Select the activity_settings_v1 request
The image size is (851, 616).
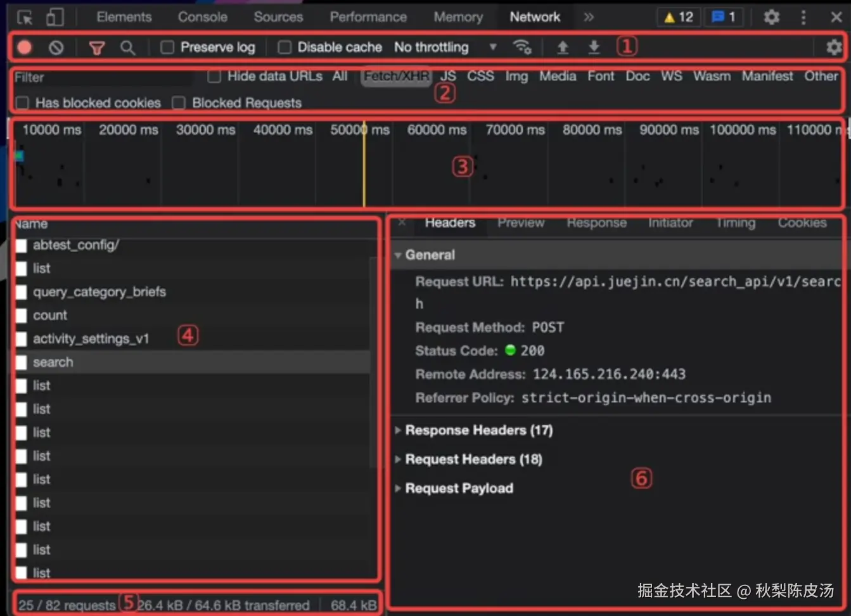tap(191, 338)
